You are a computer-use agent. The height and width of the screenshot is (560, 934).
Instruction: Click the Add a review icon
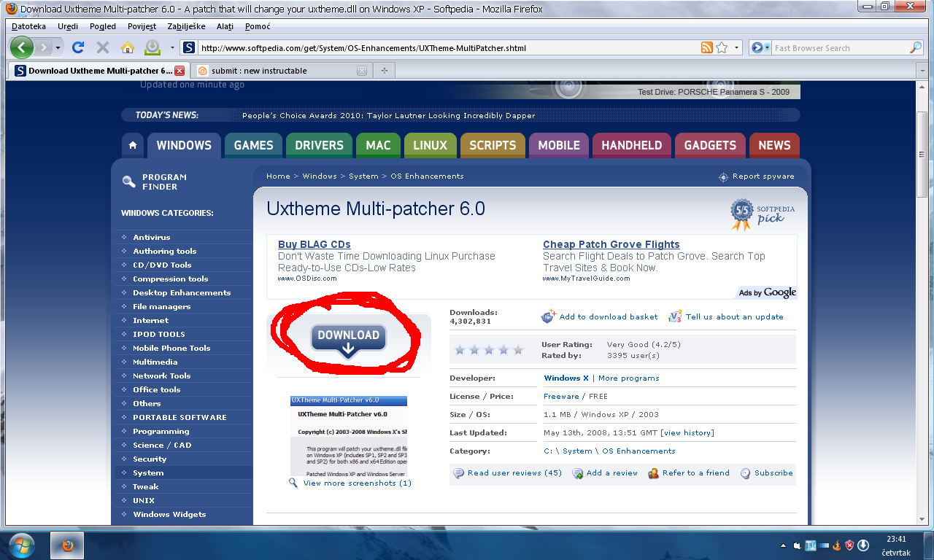[577, 473]
